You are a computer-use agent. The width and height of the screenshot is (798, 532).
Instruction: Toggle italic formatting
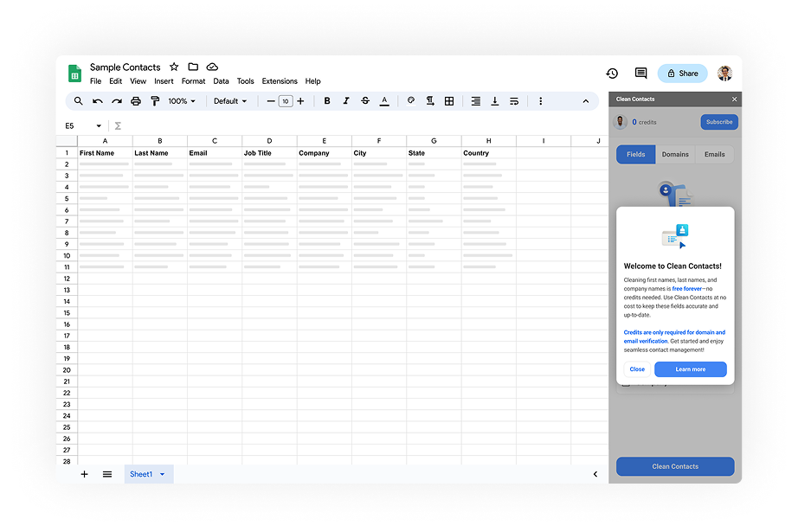pos(346,101)
